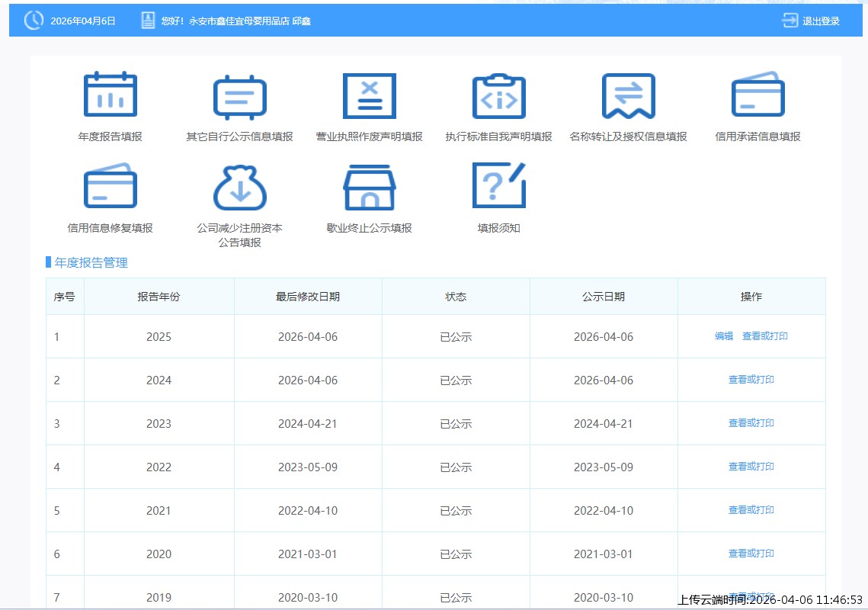Open 查看或打印 for the 2023 report
Image resolution: width=868 pixels, height=610 pixels.
tap(751, 423)
